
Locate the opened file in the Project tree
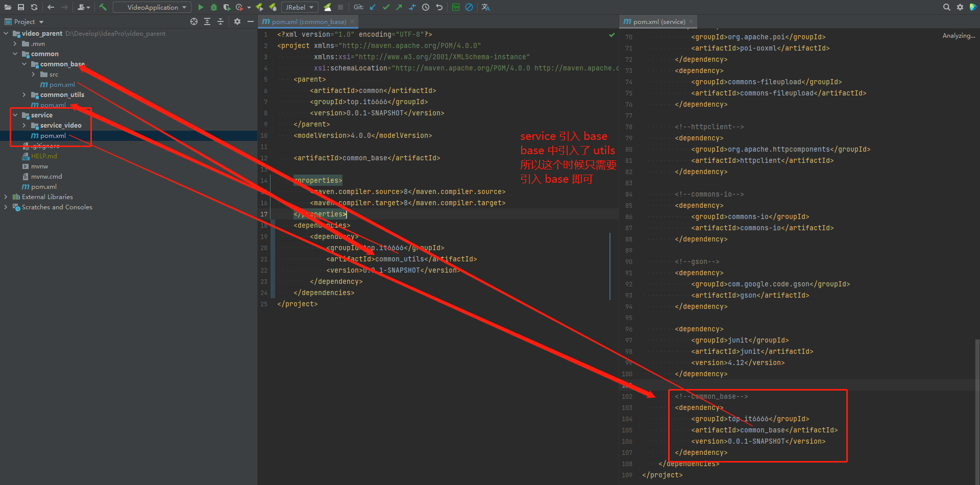[194, 21]
